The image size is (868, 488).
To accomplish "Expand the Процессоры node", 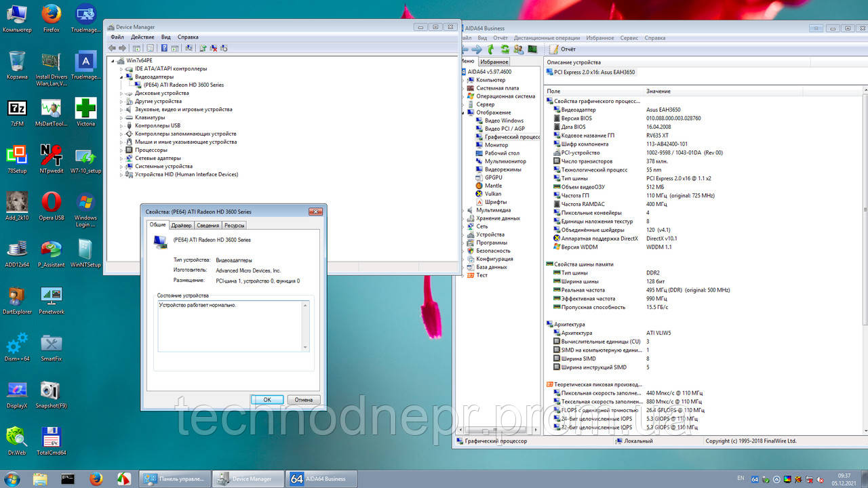I will point(122,150).
